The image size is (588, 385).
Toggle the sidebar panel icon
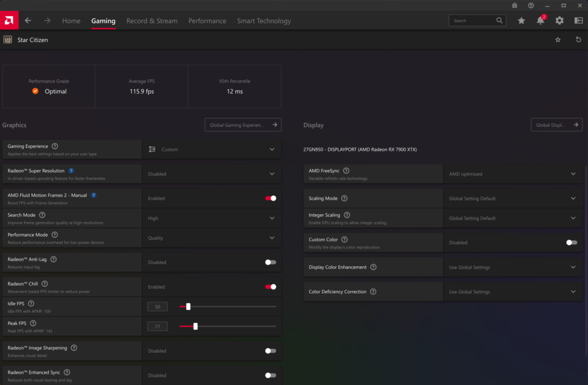579,21
